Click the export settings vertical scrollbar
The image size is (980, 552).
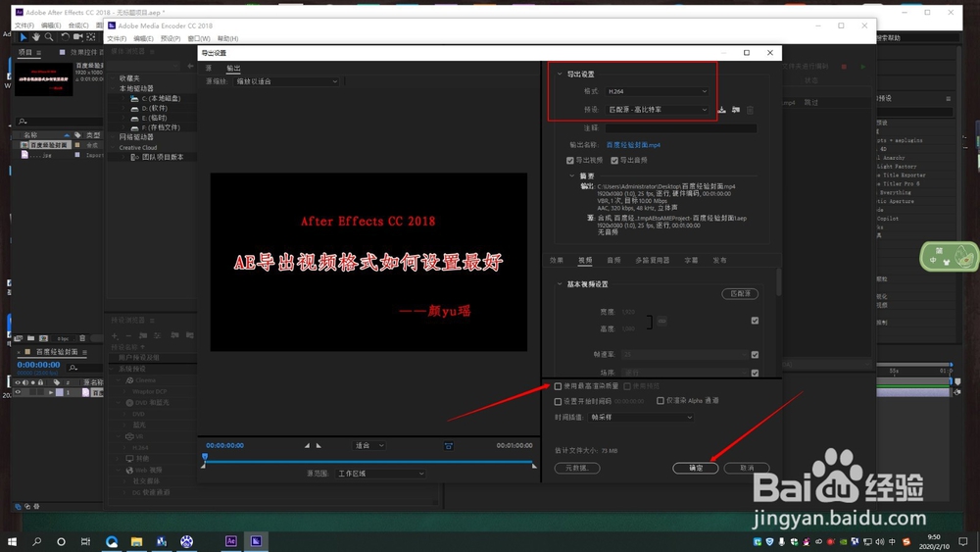pyautogui.click(x=779, y=282)
